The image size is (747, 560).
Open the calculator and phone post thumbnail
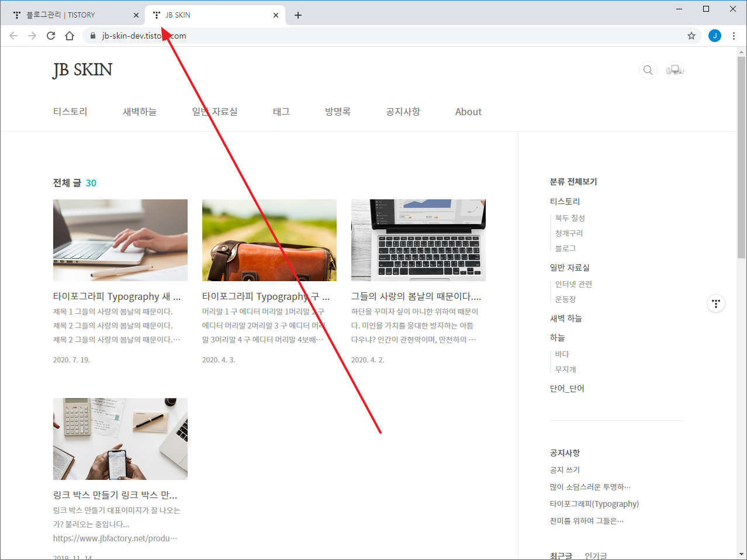pos(120,439)
